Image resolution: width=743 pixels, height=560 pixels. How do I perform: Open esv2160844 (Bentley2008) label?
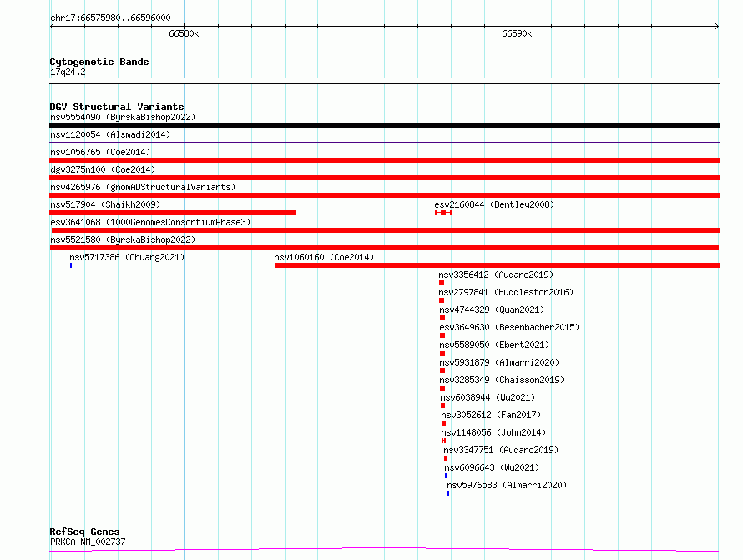point(494,204)
